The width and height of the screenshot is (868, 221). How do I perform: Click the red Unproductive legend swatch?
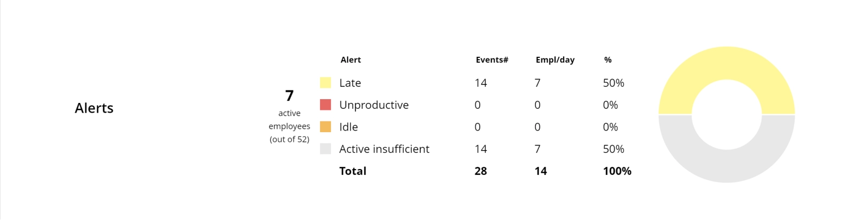click(325, 105)
